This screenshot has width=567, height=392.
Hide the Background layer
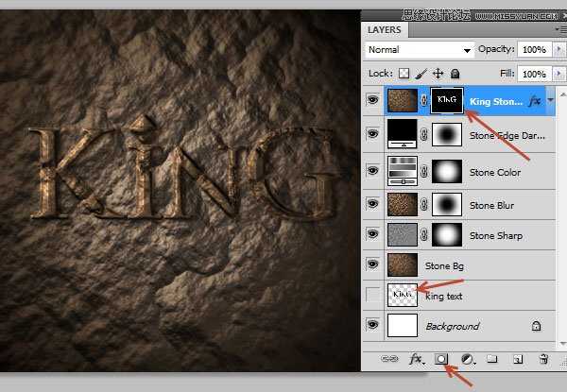[x=373, y=324]
